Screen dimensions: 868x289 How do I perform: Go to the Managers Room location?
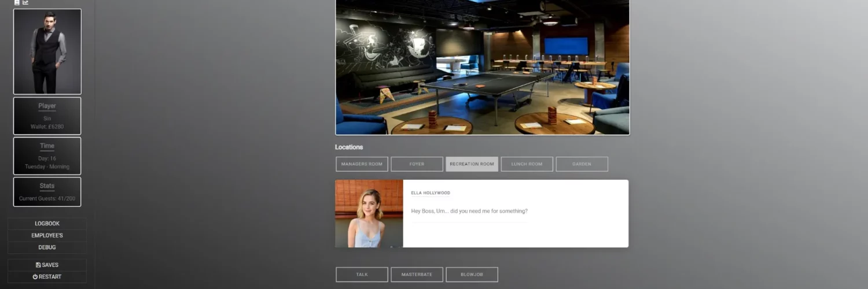click(x=362, y=164)
